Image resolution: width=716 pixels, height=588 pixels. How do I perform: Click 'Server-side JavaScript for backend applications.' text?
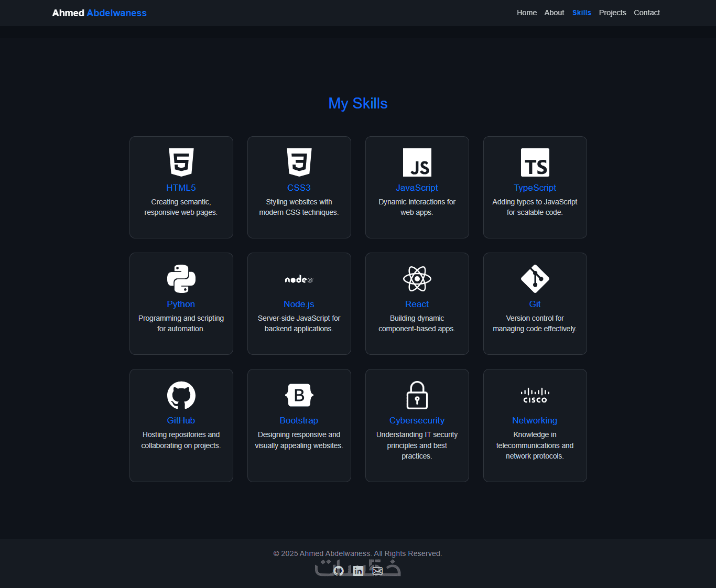pyautogui.click(x=299, y=323)
